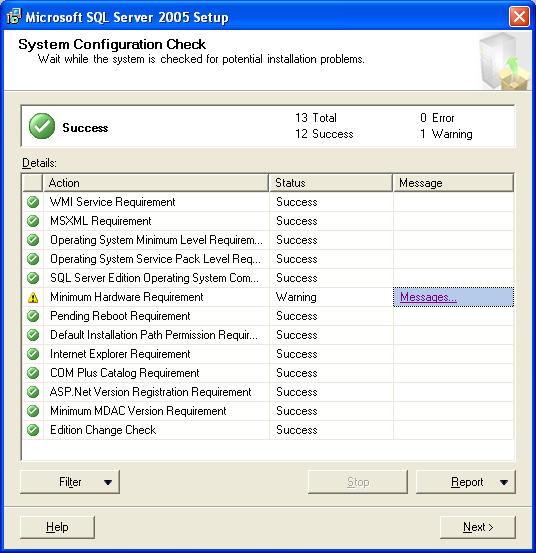
Task: Click the Help button
Action: [x=57, y=527]
